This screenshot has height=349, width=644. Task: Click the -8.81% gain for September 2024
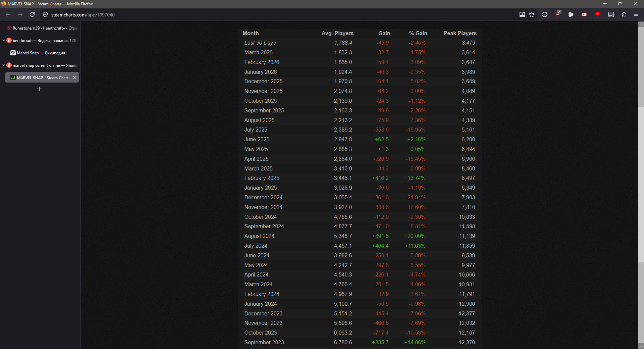(x=417, y=226)
